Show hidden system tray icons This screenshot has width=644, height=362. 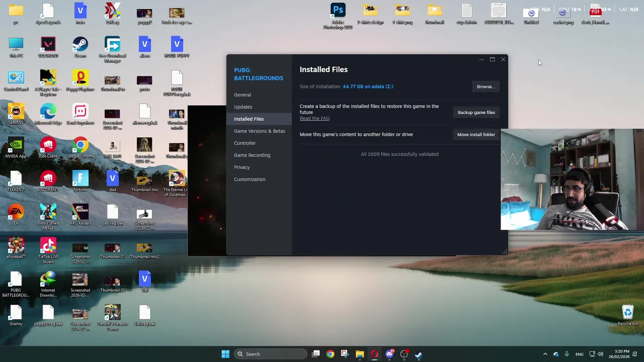(x=545, y=354)
